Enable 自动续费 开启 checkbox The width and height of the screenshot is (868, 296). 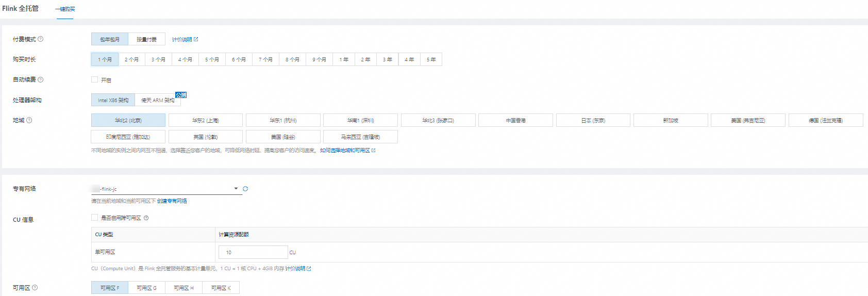coord(94,79)
